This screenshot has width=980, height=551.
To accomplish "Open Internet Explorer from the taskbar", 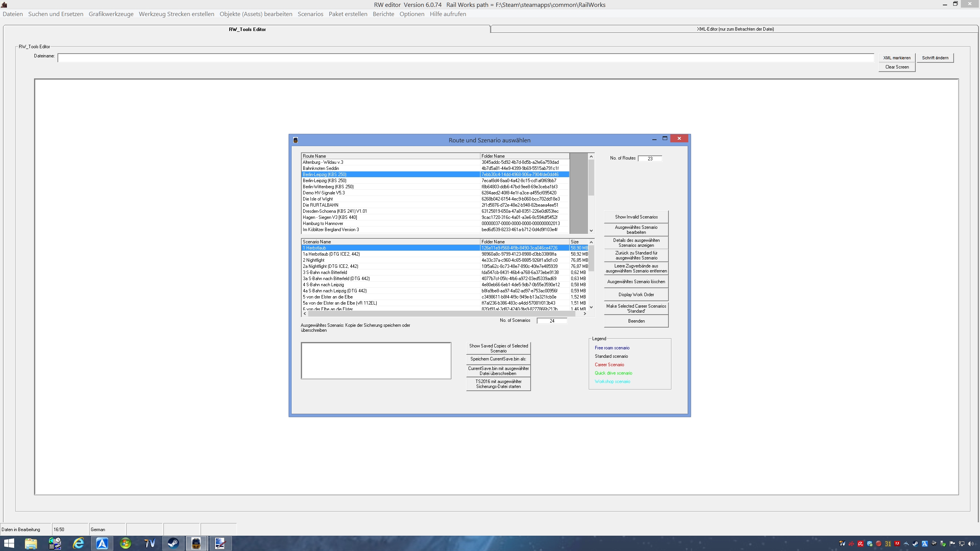I will [78, 543].
